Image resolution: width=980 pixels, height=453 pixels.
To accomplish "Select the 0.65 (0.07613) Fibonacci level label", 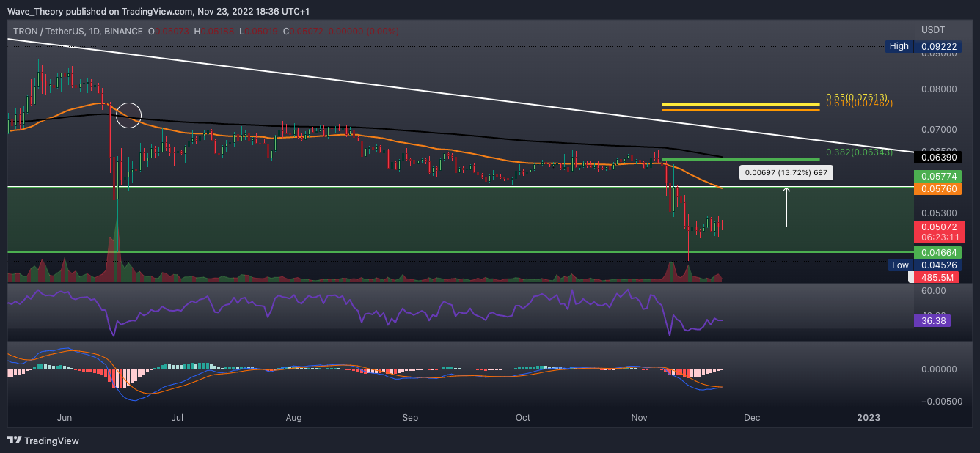I will coord(857,97).
